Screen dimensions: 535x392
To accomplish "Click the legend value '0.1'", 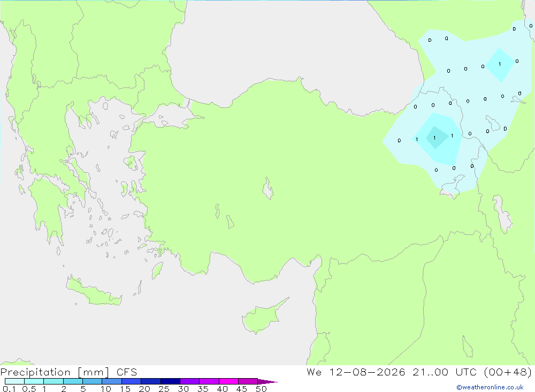I will 9,389.
